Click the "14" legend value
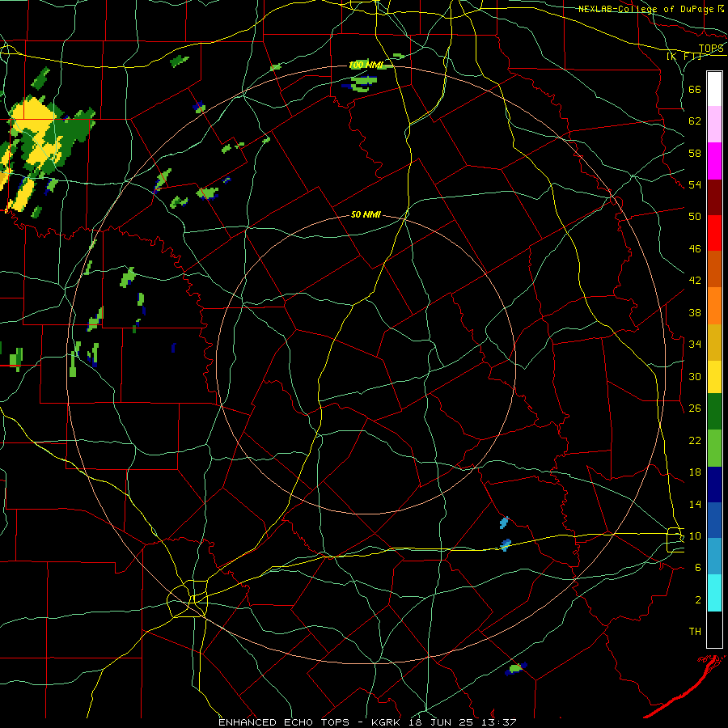The image size is (728, 728). point(695,504)
